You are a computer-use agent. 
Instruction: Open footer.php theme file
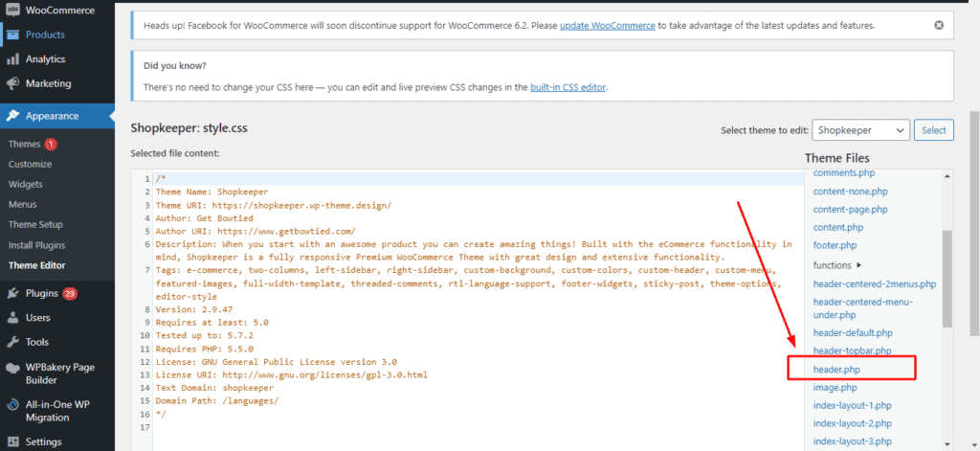[x=835, y=245]
